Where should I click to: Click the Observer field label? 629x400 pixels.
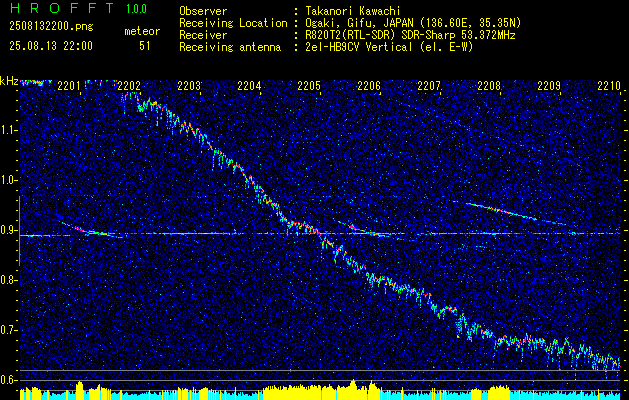point(203,12)
